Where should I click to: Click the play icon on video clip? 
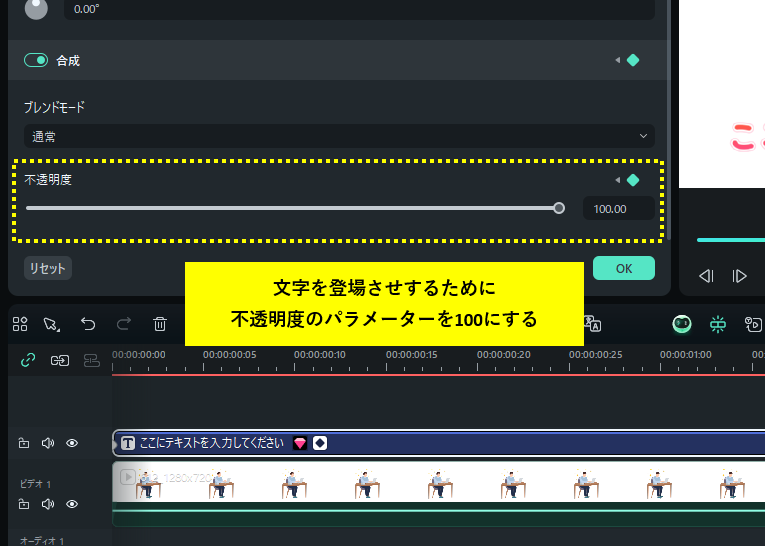coord(128,477)
